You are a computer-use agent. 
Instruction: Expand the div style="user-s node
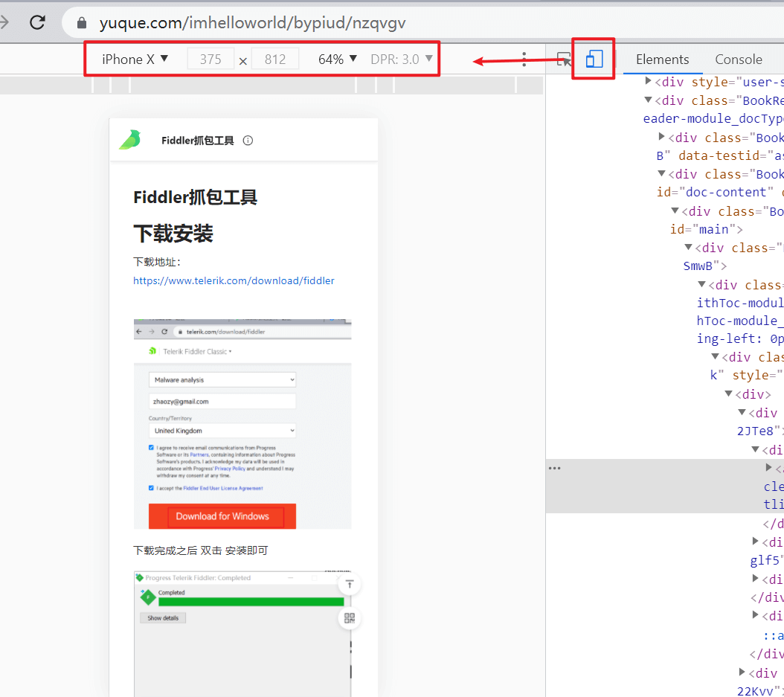648,80
